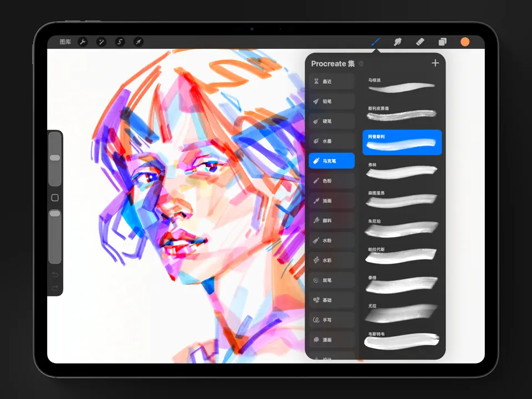Tap the Undo arrow on the side bar
Screen dimensions: 532x399
pyautogui.click(x=55, y=275)
